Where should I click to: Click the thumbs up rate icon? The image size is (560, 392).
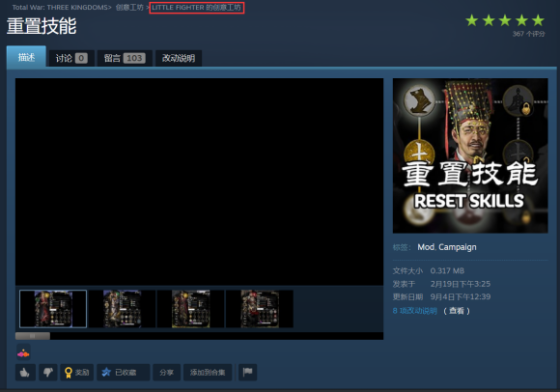[25, 373]
